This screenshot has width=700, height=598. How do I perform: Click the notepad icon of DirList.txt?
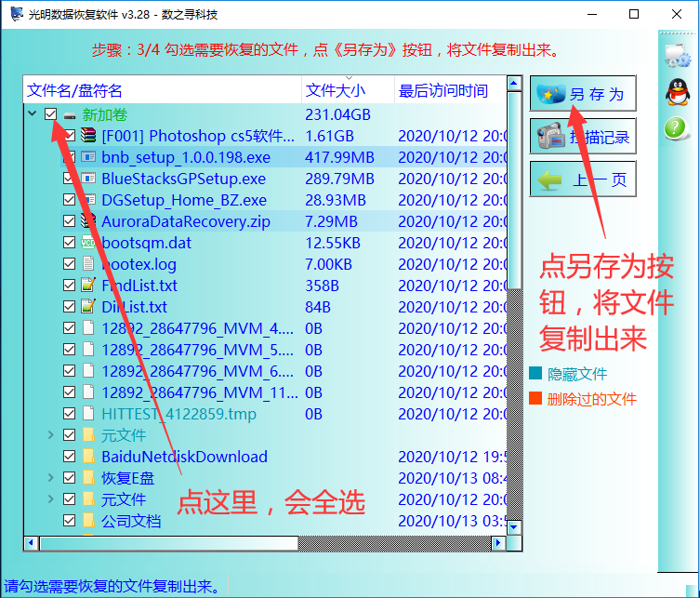click(x=88, y=306)
